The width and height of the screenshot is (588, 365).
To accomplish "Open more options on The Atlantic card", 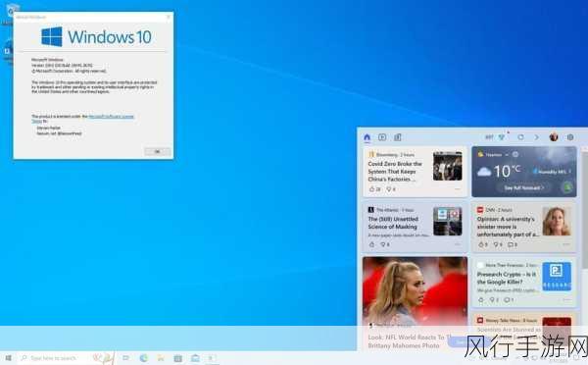I will coord(457,244).
